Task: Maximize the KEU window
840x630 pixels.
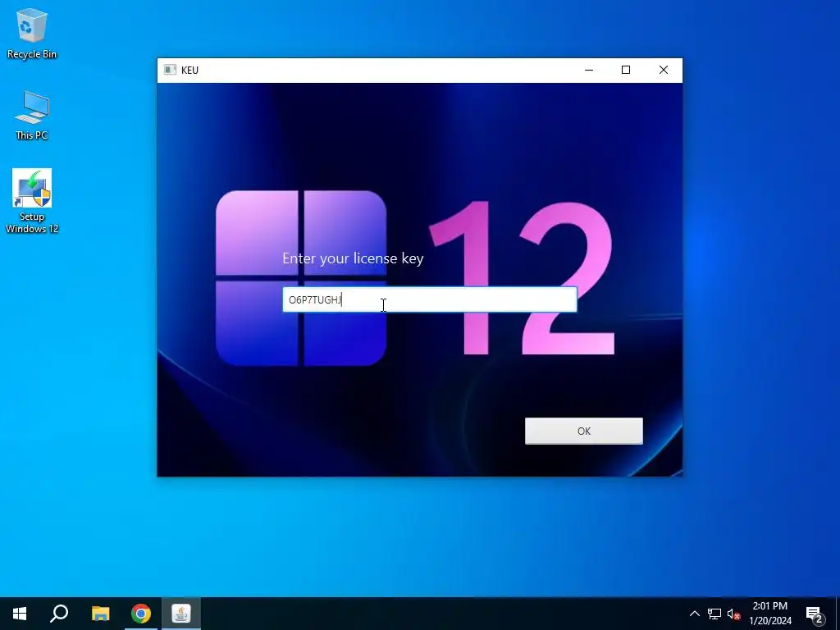Action: click(x=626, y=71)
